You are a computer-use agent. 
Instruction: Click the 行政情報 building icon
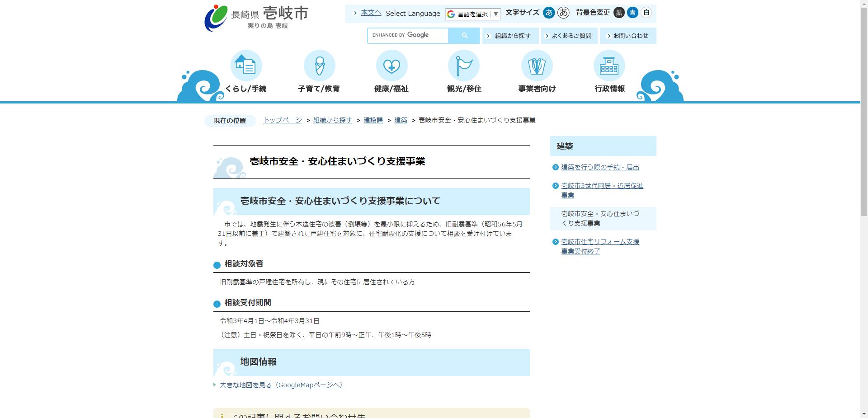click(x=609, y=66)
